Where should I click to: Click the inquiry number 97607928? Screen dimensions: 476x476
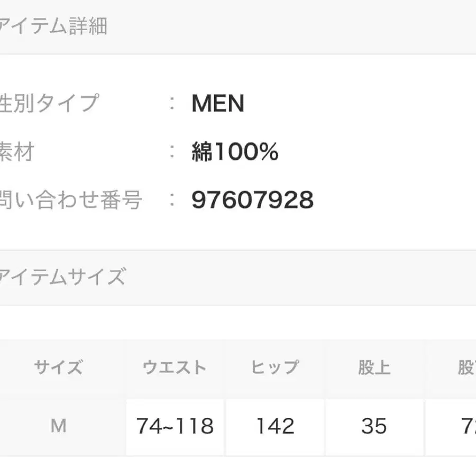tap(252, 200)
